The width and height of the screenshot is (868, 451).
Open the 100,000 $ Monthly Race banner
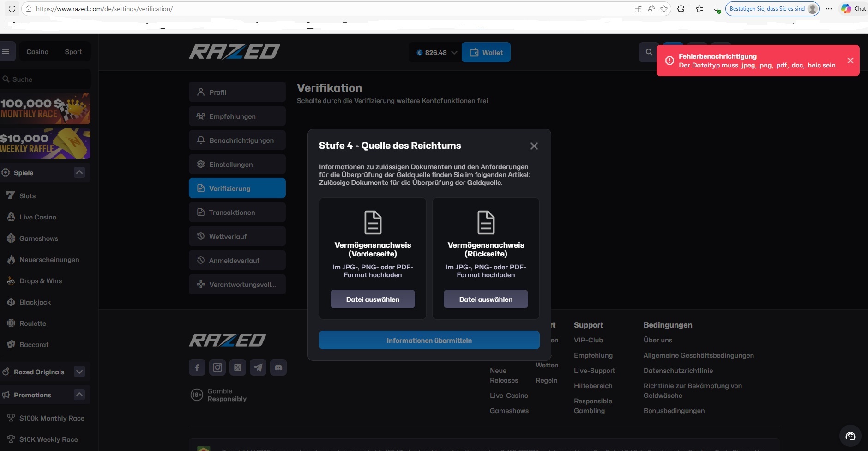[x=45, y=109]
